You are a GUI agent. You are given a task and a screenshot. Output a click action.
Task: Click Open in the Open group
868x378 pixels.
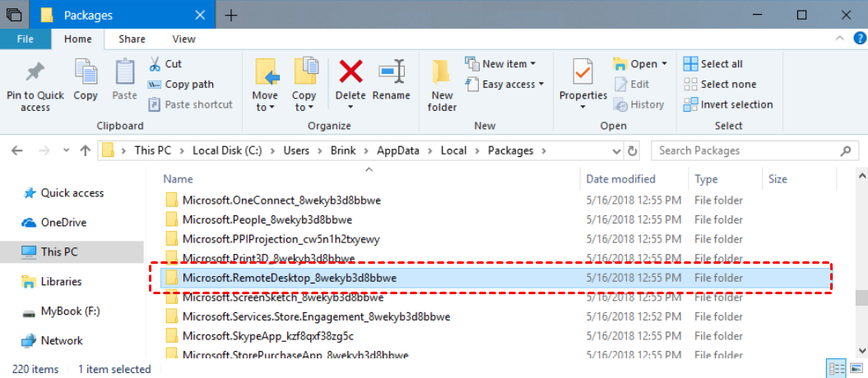[640, 64]
